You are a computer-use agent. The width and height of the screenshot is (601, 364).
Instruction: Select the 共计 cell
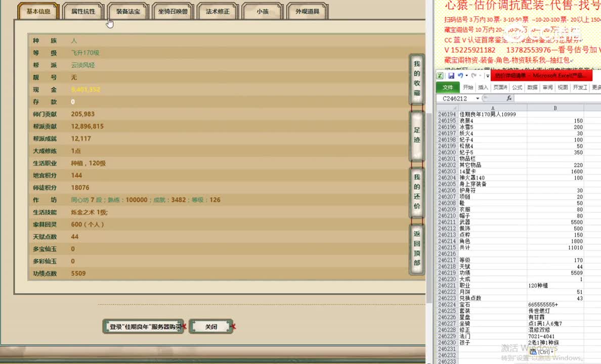pyautogui.click(x=493, y=248)
